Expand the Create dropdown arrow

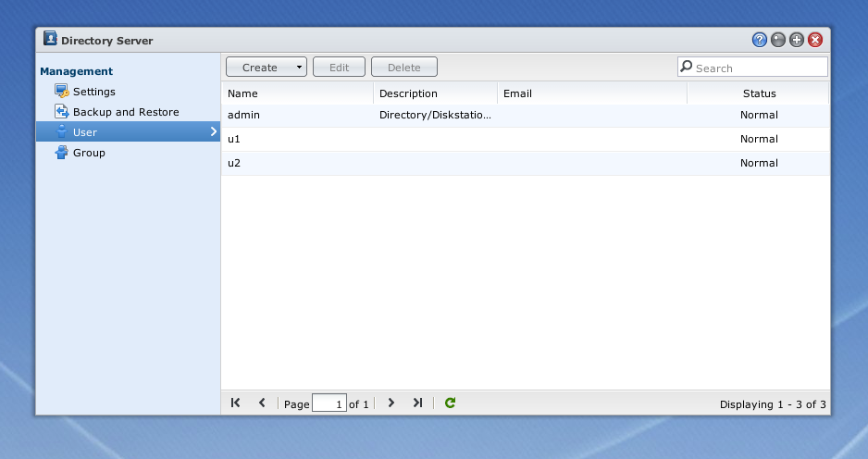coord(300,67)
